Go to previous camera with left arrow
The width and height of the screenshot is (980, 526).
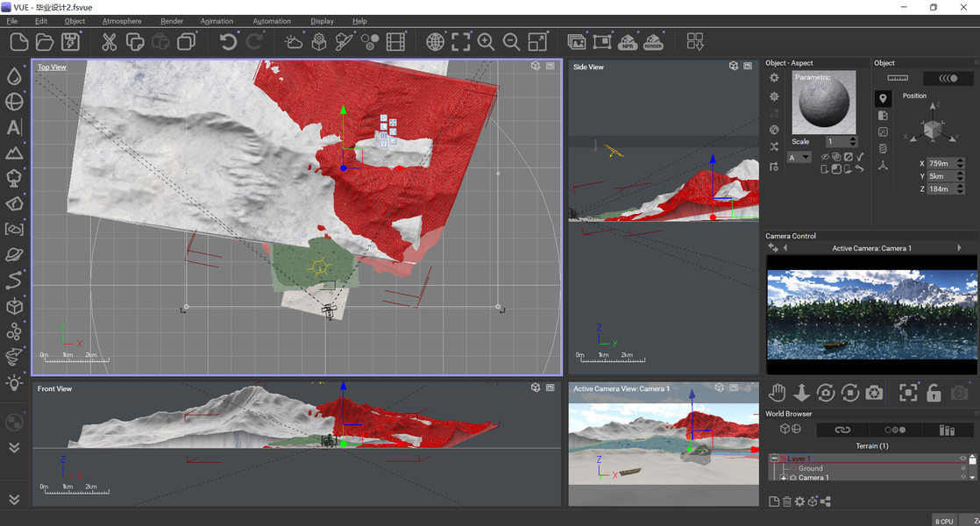pos(785,248)
